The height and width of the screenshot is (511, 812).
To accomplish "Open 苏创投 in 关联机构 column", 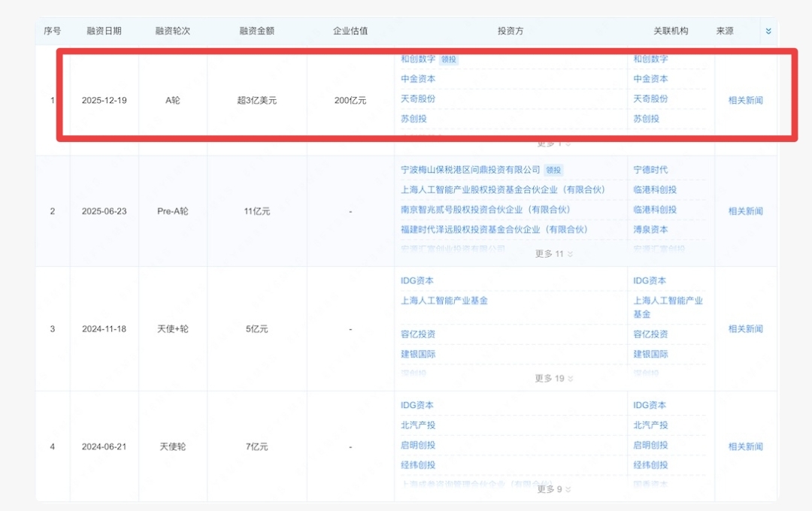I will pyautogui.click(x=647, y=119).
